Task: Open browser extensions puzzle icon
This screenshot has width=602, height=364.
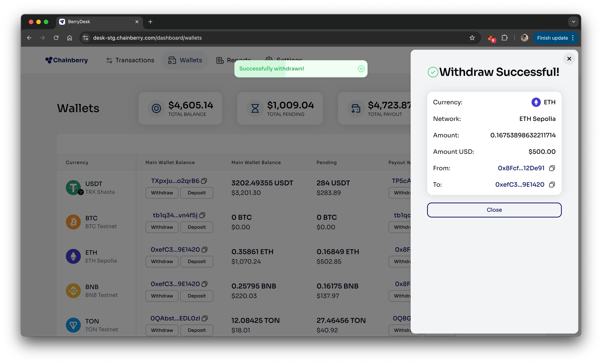Action: tap(504, 38)
